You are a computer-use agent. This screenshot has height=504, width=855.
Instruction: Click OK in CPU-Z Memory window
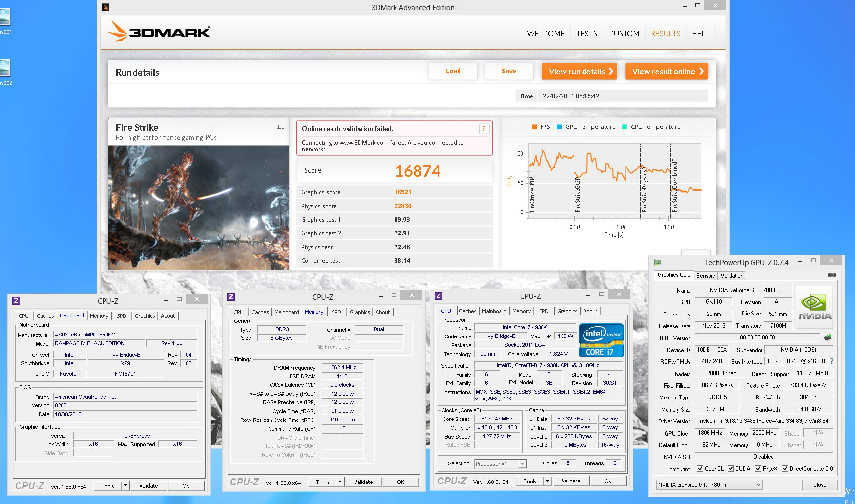(400, 482)
